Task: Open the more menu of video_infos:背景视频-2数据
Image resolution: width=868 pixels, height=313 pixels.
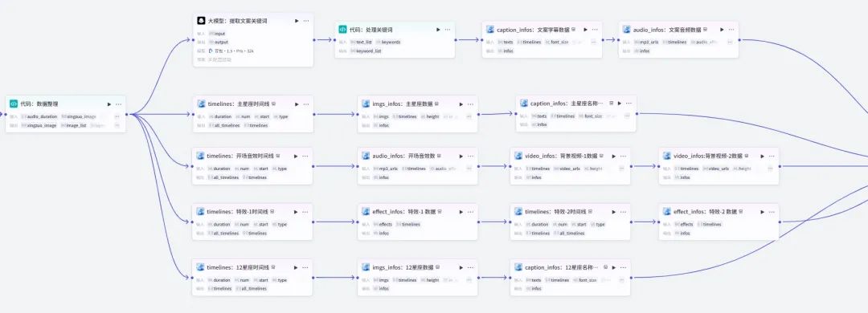Action: [772, 156]
